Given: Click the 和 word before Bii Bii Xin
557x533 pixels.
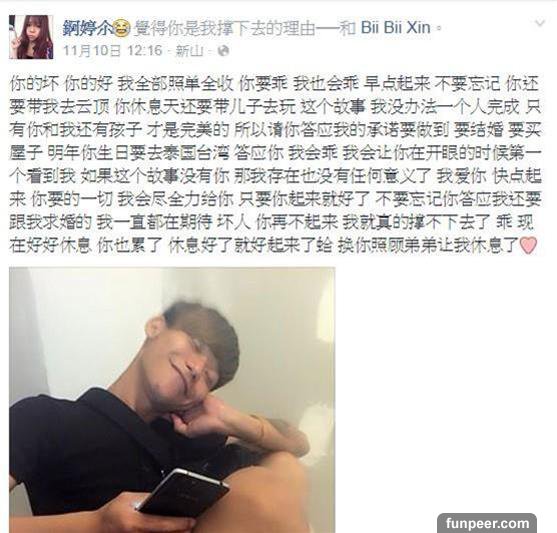Looking at the screenshot, I should [x=347, y=28].
